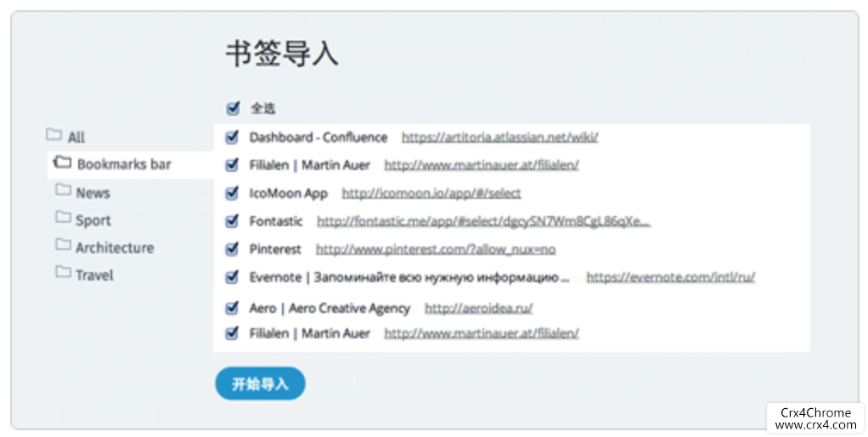This screenshot has height=437, width=868.
Task: Select the Sport folder label in tree
Action: [93, 220]
